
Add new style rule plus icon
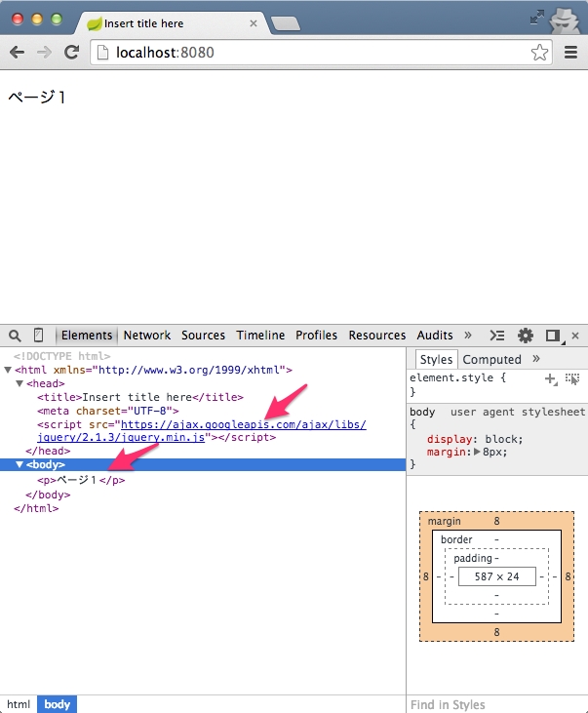tap(551, 378)
